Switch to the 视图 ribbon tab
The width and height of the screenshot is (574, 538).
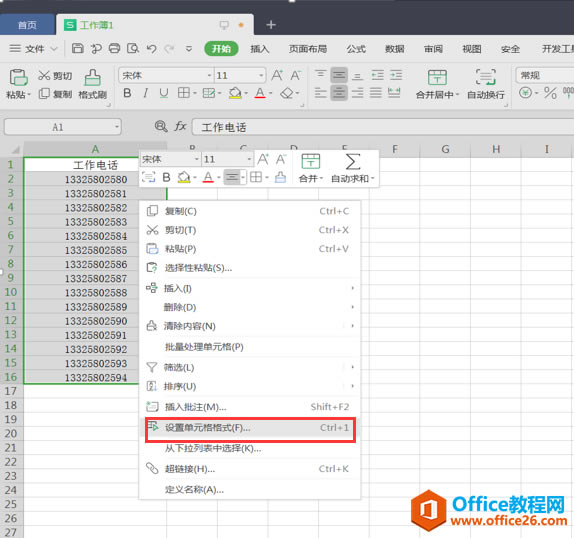coord(472,49)
